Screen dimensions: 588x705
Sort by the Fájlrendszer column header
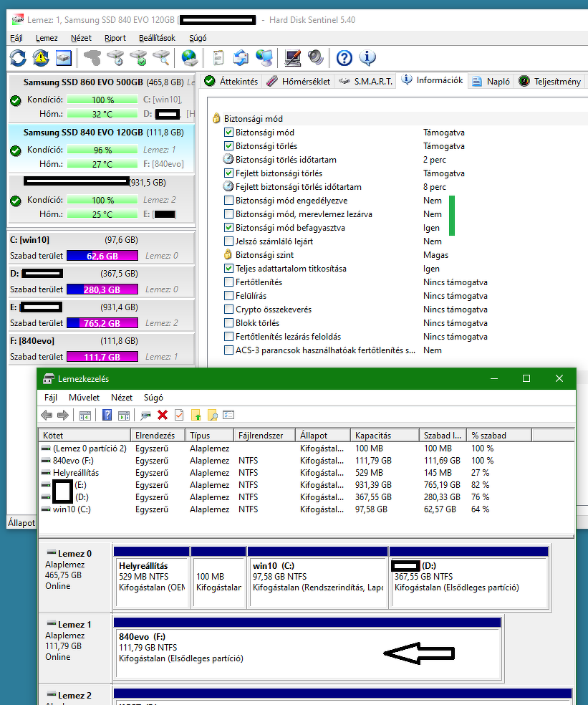264,435
